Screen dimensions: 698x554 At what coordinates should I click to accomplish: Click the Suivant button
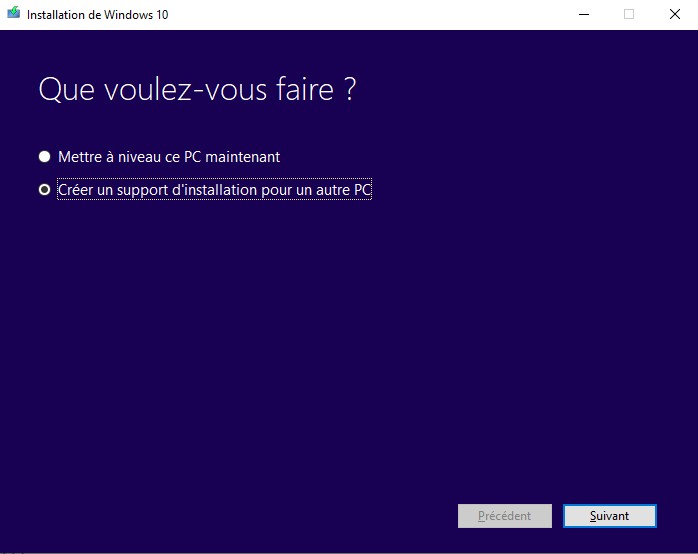[x=609, y=516]
